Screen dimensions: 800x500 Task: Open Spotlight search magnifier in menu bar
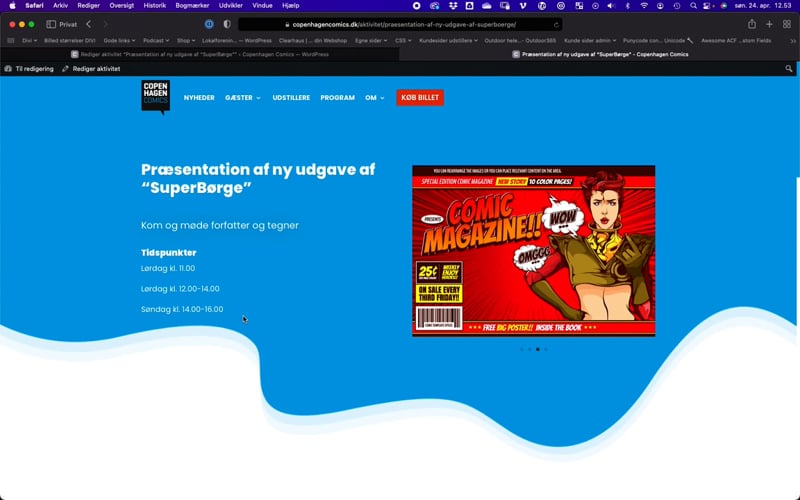point(693,6)
